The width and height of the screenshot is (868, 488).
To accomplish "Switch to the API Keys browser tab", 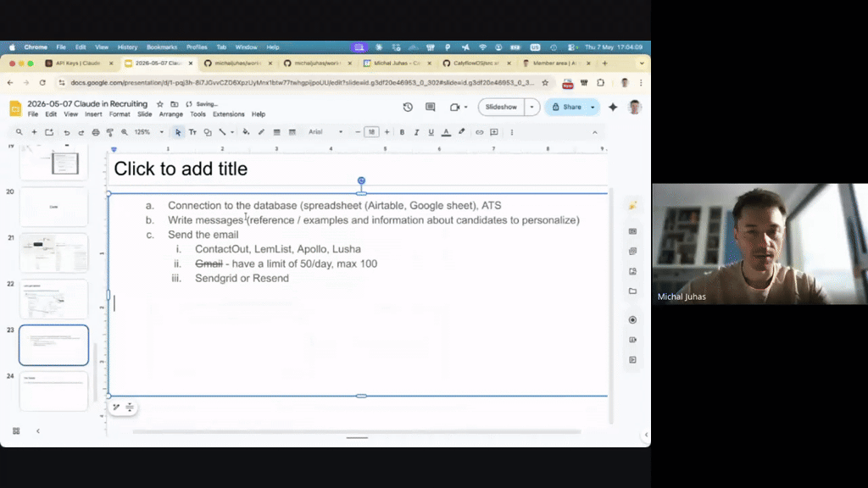I will [79, 64].
